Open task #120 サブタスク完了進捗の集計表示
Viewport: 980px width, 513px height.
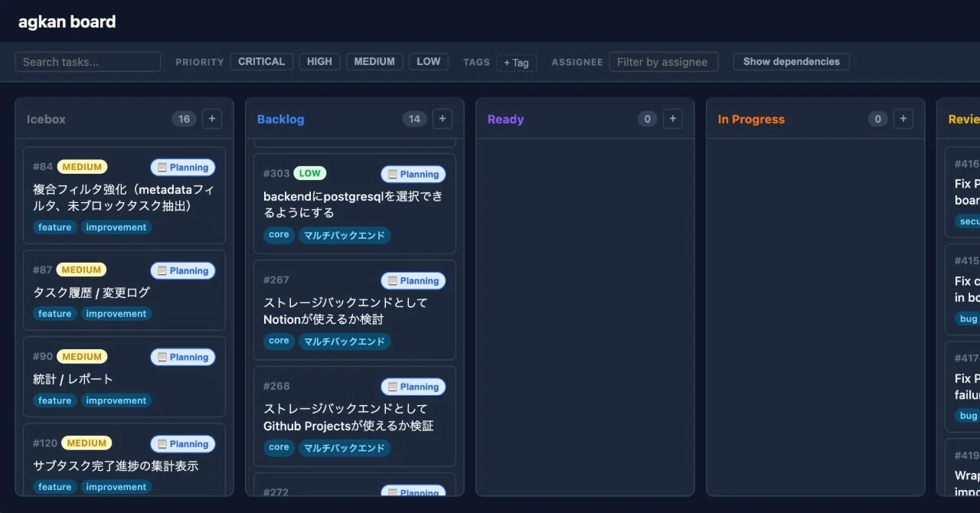pyautogui.click(x=116, y=466)
